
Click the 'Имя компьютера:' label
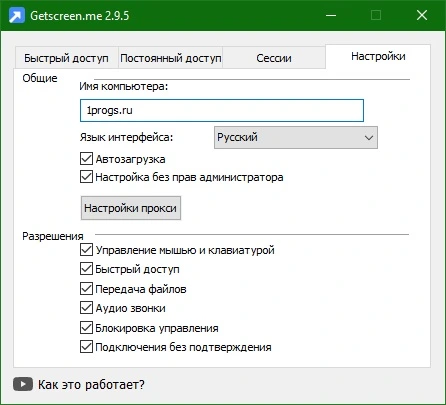124,87
